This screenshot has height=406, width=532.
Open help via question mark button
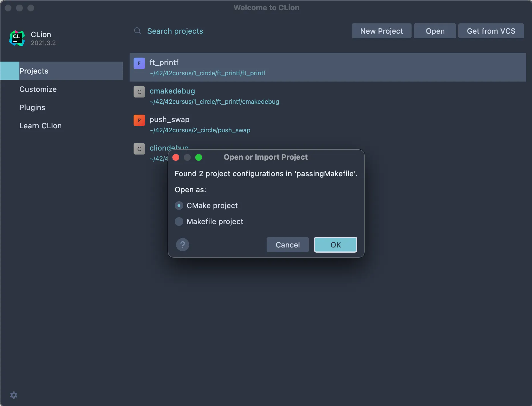pos(183,245)
